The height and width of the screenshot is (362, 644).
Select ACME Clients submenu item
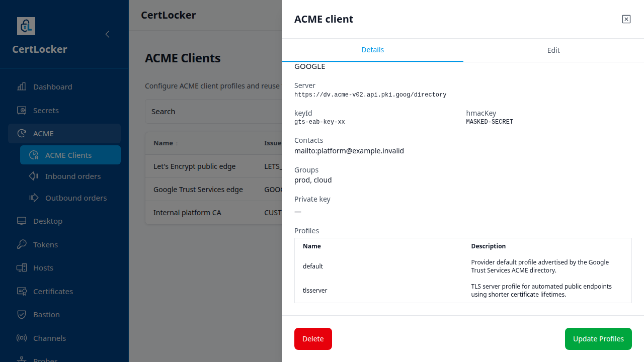70,155
